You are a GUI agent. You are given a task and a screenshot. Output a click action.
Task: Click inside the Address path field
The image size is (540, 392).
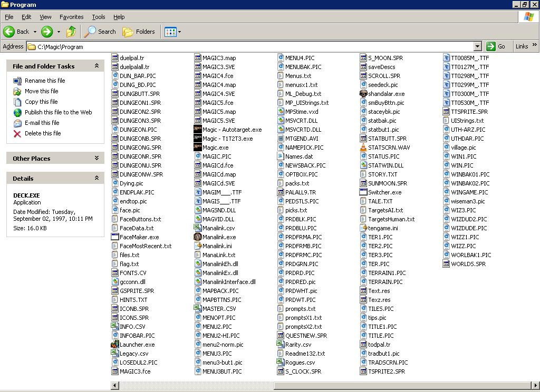point(249,46)
